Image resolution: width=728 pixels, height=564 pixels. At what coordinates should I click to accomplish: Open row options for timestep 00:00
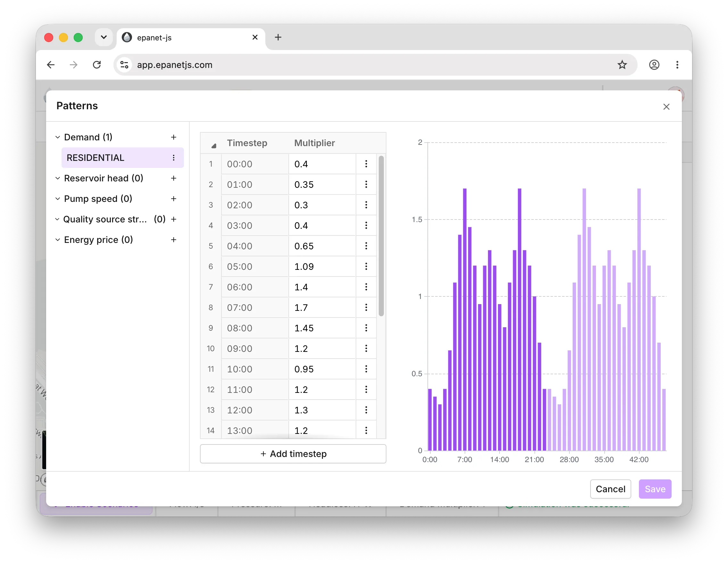366,164
